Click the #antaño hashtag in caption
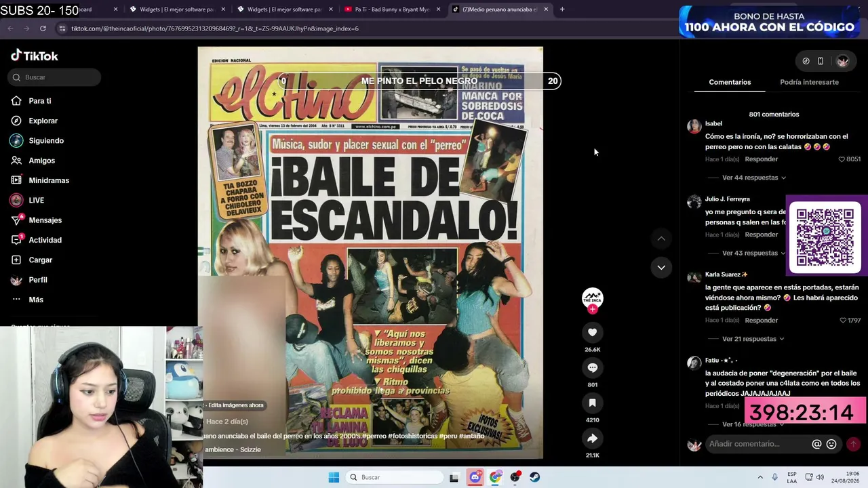This screenshot has height=488, width=868. [472, 436]
